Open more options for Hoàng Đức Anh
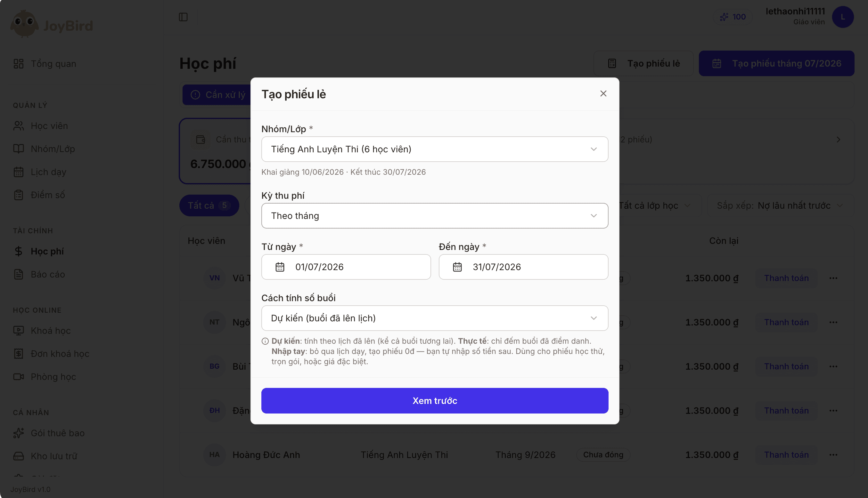 pos(833,454)
